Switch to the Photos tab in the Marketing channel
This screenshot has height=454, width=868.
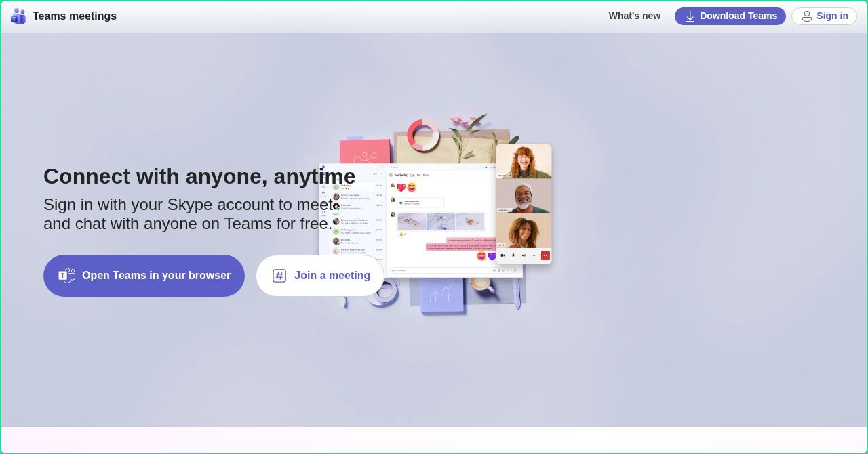point(426,175)
